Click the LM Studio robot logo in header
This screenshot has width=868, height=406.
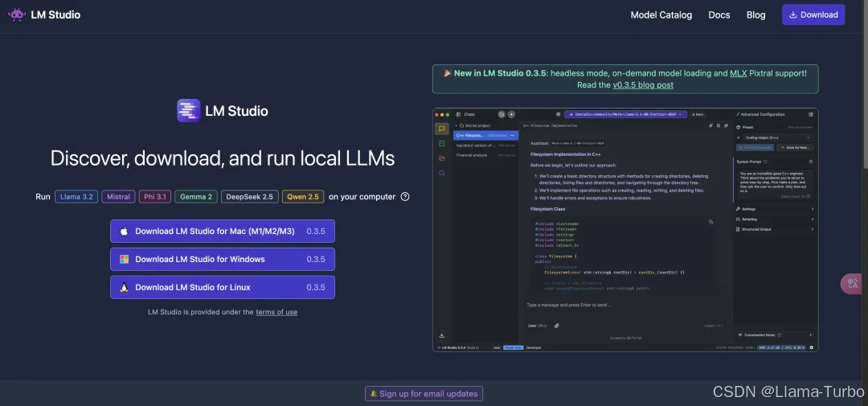pos(17,15)
